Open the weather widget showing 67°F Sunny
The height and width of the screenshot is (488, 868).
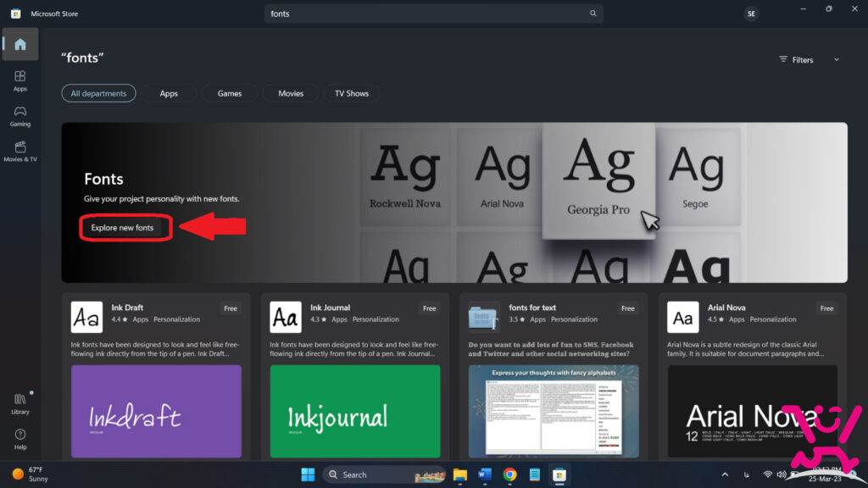pyautogui.click(x=31, y=474)
